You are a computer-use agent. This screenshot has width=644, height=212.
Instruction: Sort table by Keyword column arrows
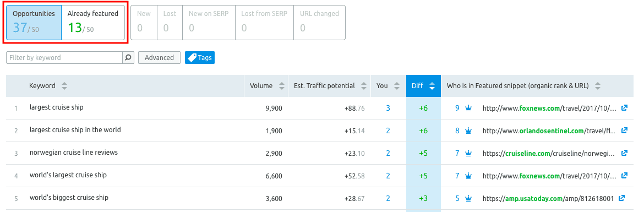coord(64,86)
